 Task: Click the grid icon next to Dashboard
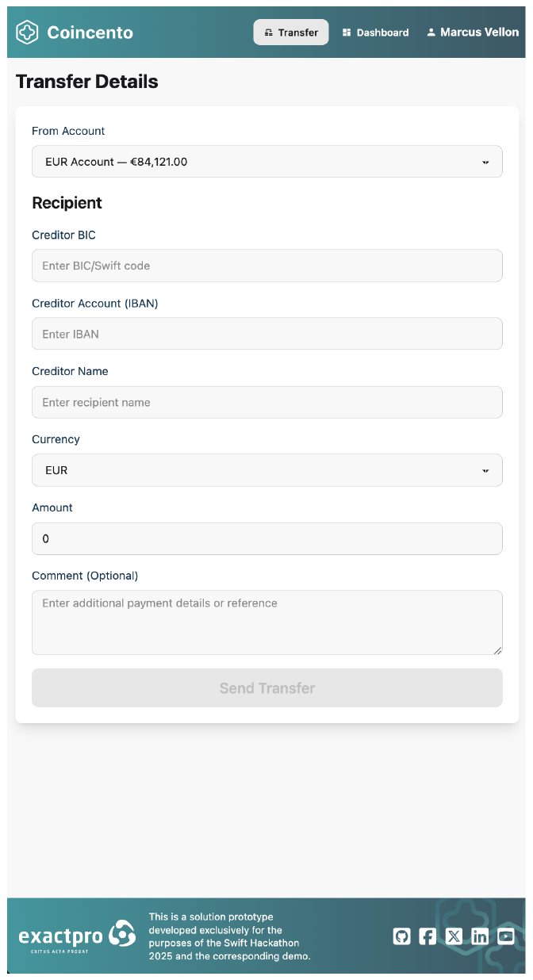[347, 32]
